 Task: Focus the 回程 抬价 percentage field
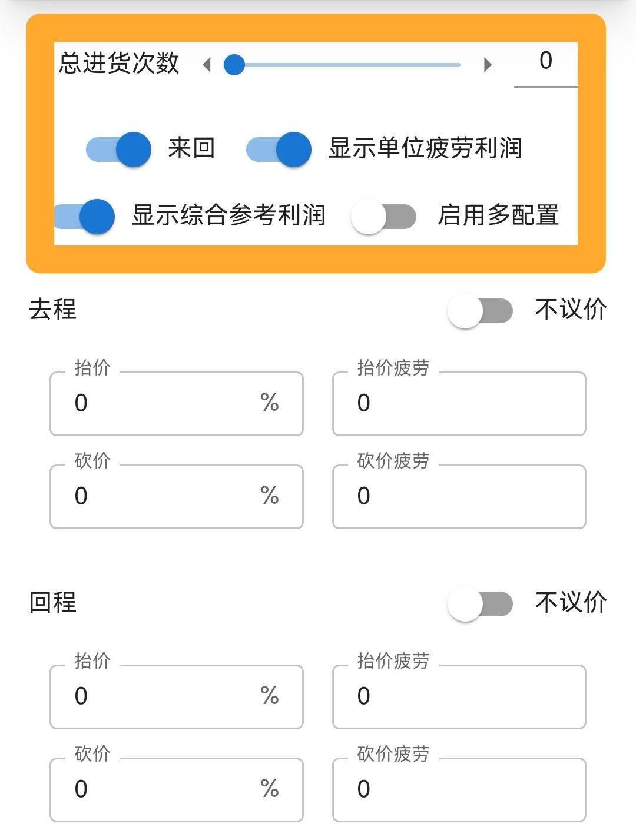165,697
